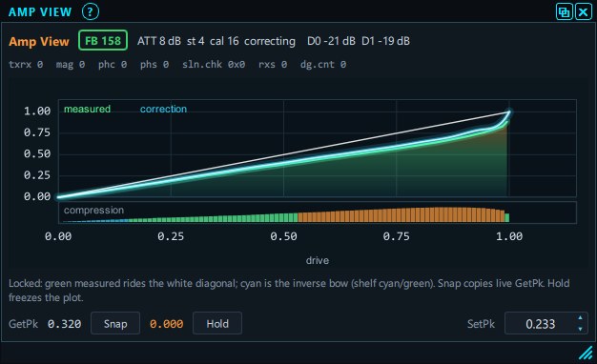Click the 'compression' strip label

(x=93, y=211)
